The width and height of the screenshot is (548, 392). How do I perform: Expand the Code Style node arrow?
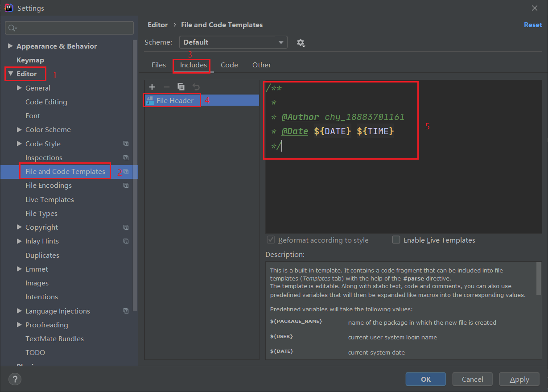coord(19,144)
